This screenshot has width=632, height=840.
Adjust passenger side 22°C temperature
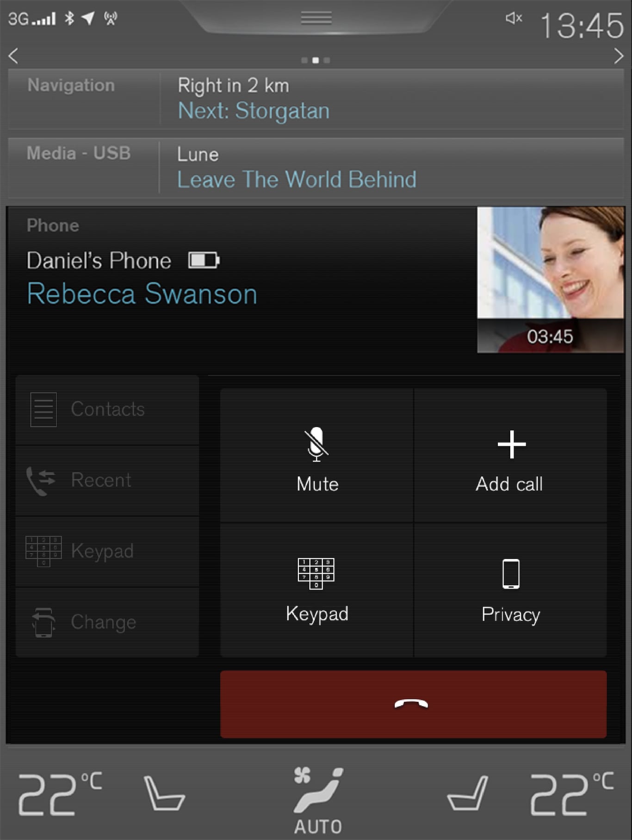572,793
